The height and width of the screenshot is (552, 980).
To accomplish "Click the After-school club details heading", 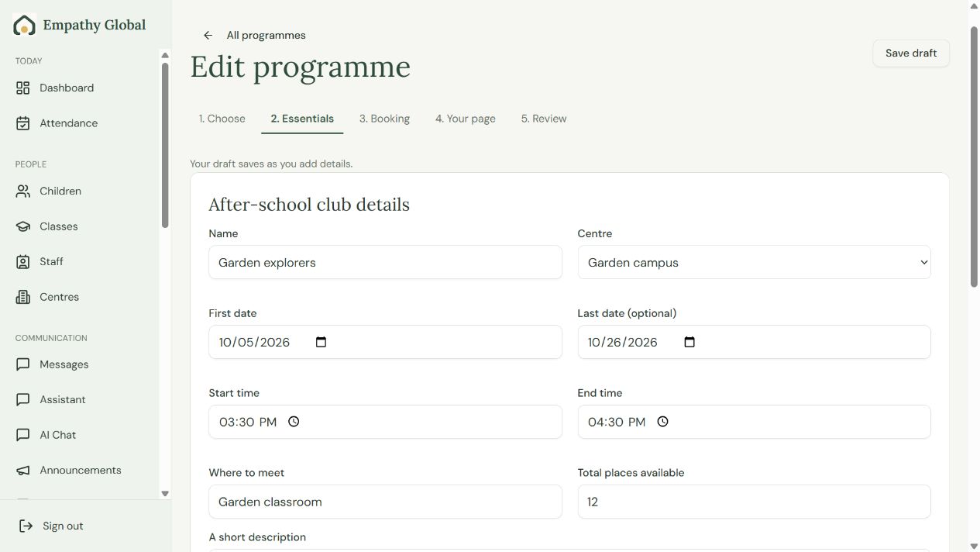I will (x=309, y=205).
